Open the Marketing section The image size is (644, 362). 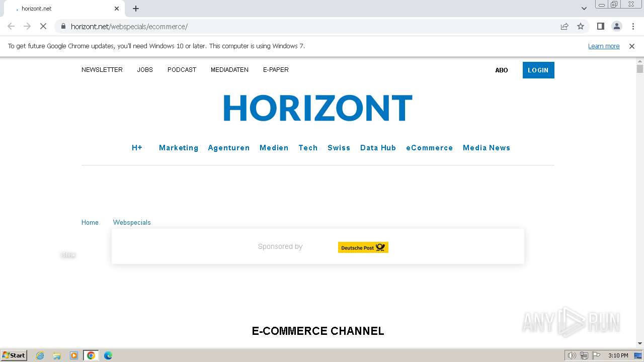coord(179,148)
